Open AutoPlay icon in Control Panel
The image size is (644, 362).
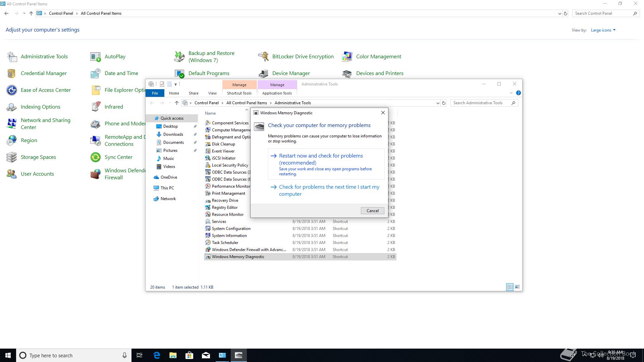point(96,57)
